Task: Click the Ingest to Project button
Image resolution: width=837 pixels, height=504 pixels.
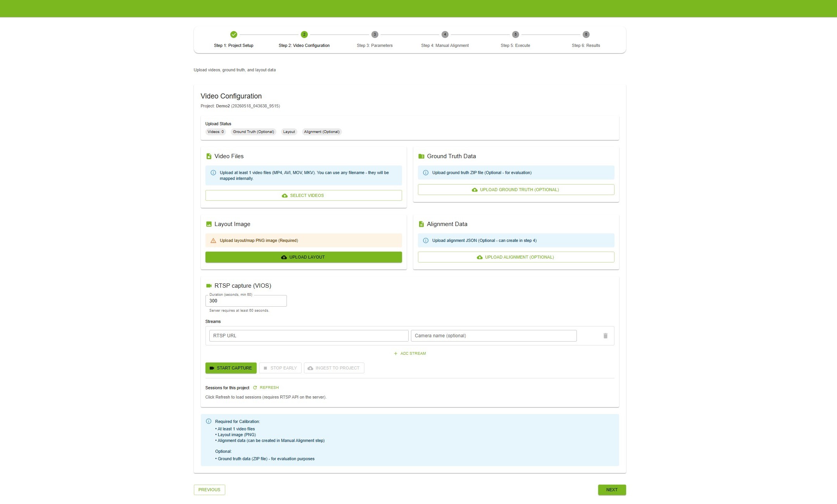Action: tap(334, 368)
